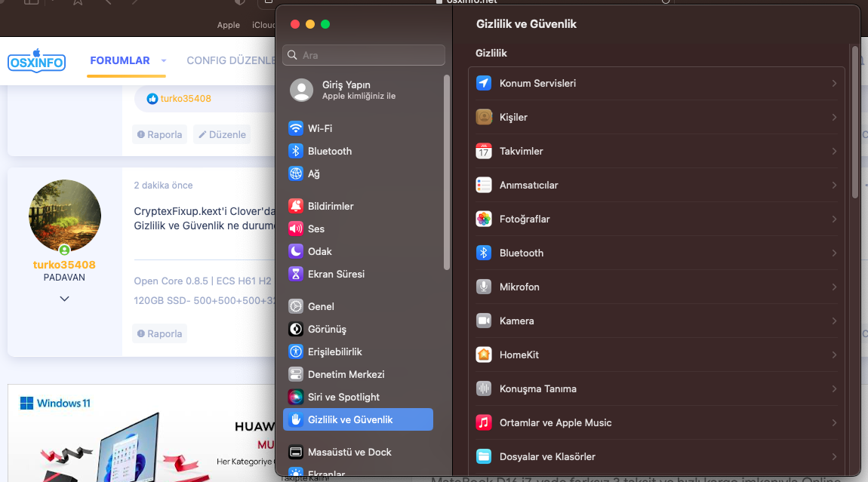Image resolution: width=868 pixels, height=482 pixels.
Task: Click the Konum Servisleri arrow icon
Action: 484,83
